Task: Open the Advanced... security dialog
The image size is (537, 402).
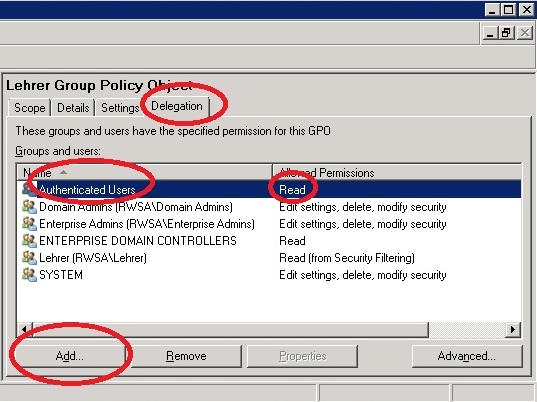Action: point(467,356)
